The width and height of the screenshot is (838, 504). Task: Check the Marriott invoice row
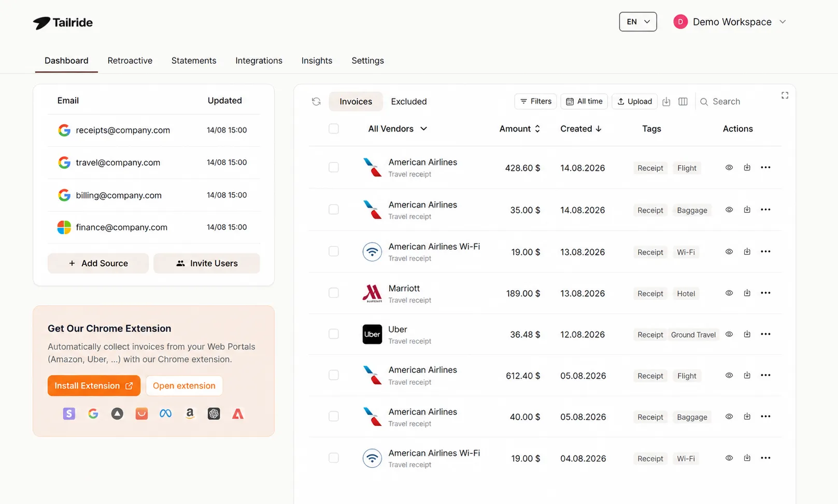(x=334, y=293)
